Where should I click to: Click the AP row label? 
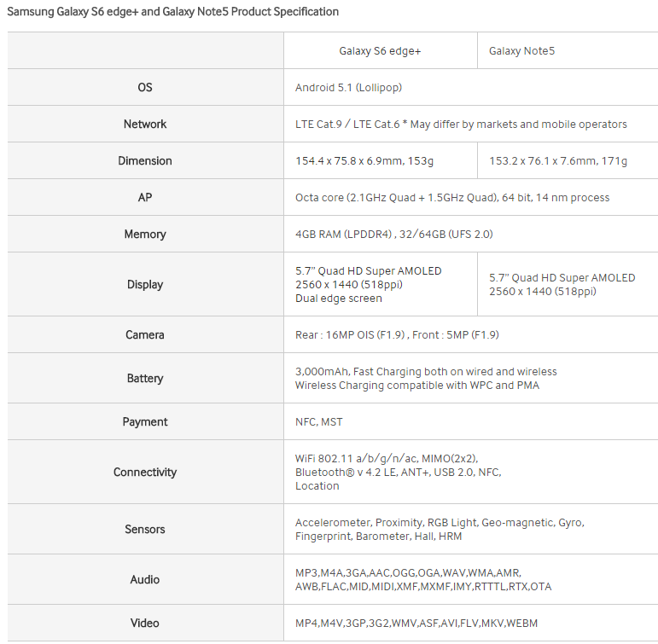click(x=145, y=198)
